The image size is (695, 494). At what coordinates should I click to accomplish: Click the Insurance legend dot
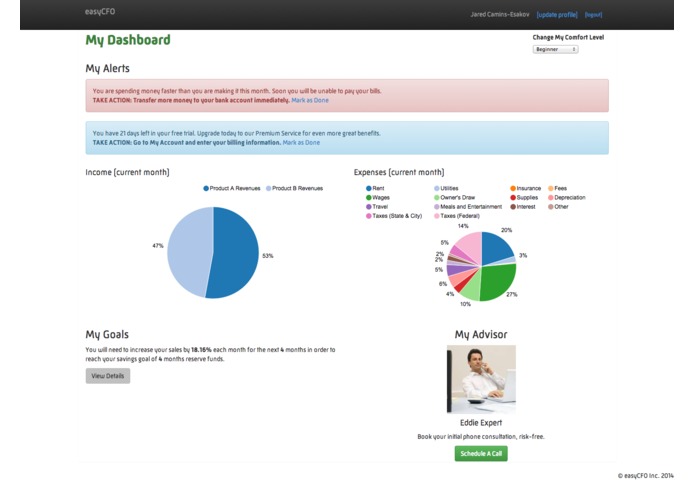[513, 188]
